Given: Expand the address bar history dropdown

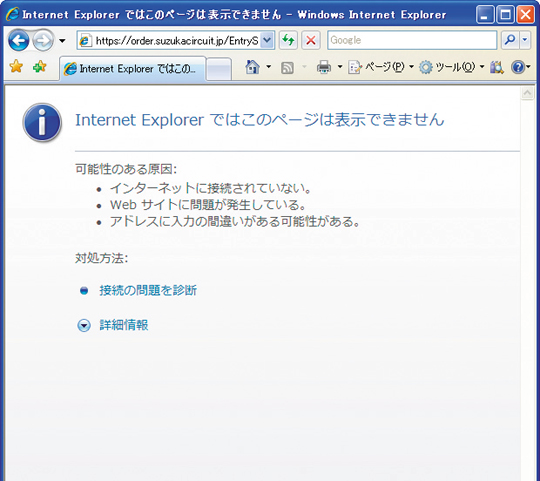Looking at the screenshot, I should tap(267, 41).
